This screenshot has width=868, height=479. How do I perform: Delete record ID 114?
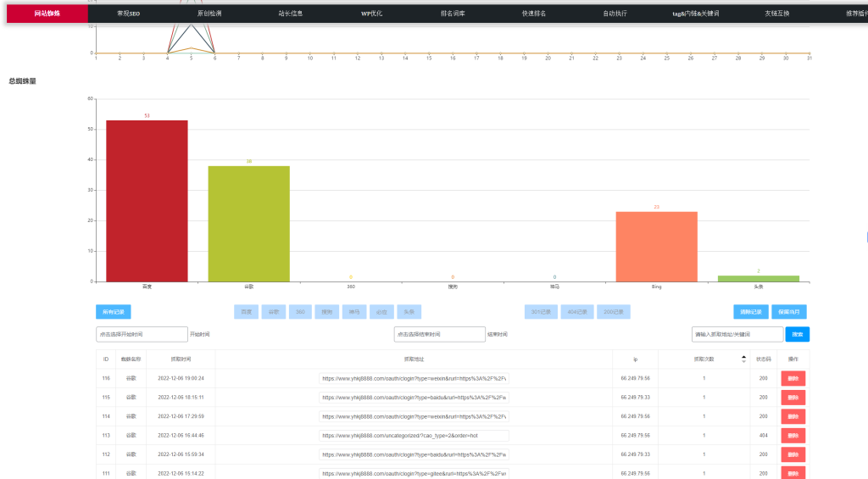(x=793, y=416)
